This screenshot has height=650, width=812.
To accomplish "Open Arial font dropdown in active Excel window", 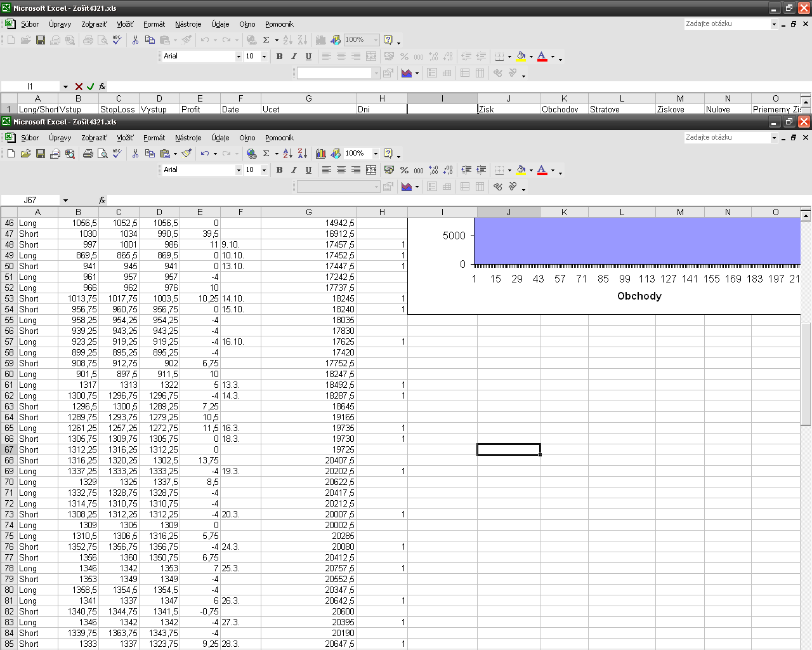I will (239, 170).
